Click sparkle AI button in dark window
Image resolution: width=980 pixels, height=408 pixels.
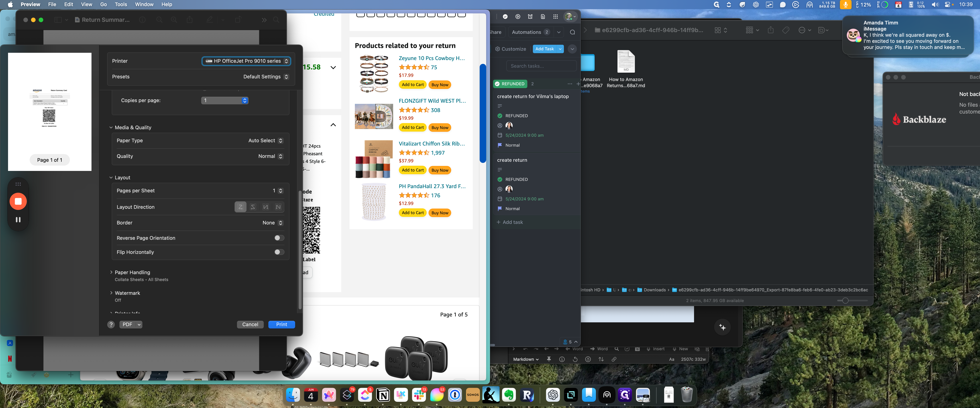click(x=722, y=327)
